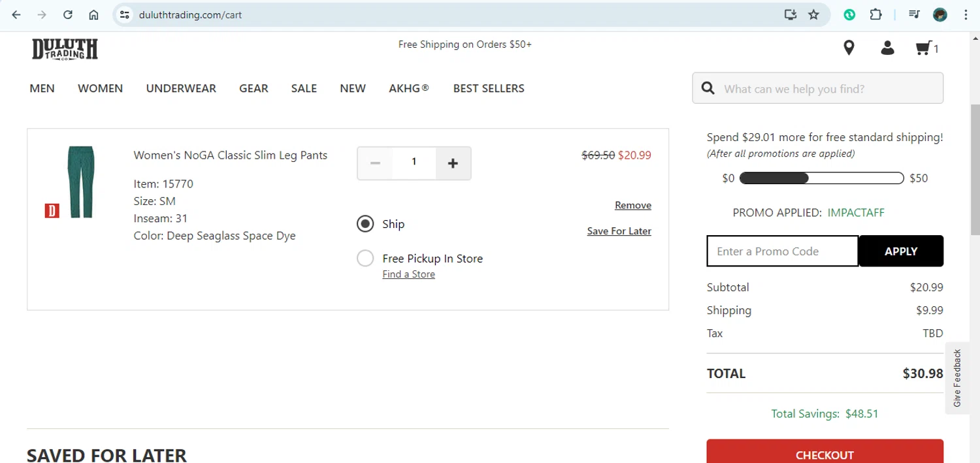Open the GEAR menu

pyautogui.click(x=253, y=88)
